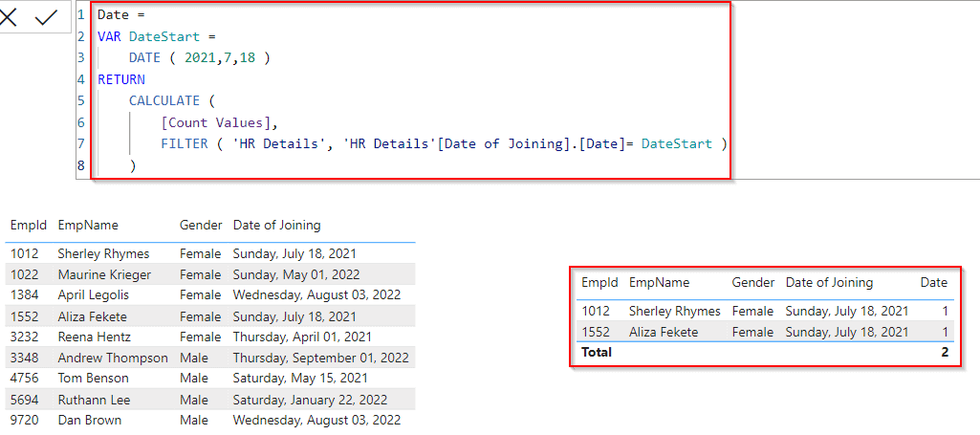Image resolution: width=980 pixels, height=435 pixels.
Task: Click EmpId 3232 cell
Action: [24, 337]
